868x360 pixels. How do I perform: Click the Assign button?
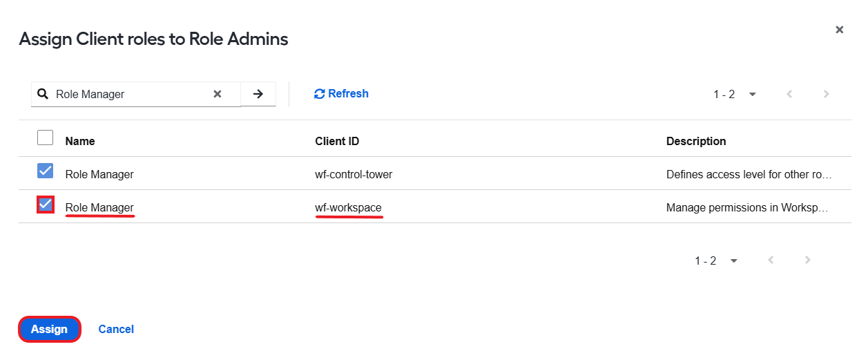[x=50, y=330]
